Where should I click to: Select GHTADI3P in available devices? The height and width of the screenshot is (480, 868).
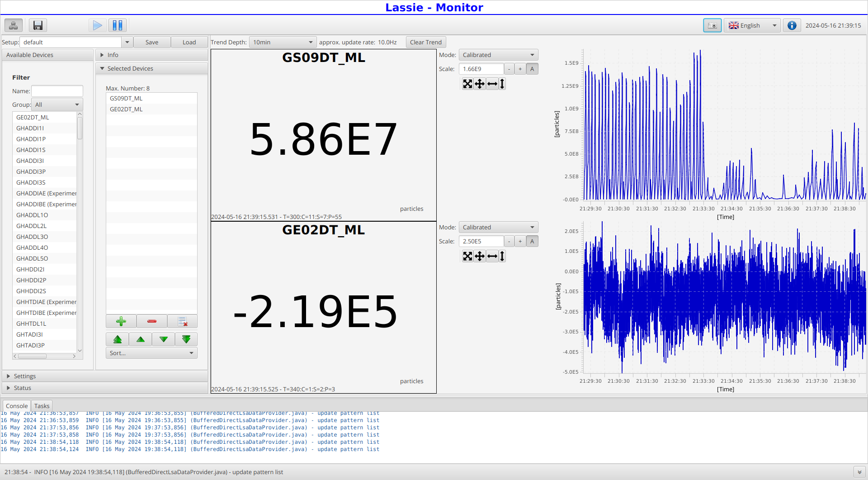[45, 345]
